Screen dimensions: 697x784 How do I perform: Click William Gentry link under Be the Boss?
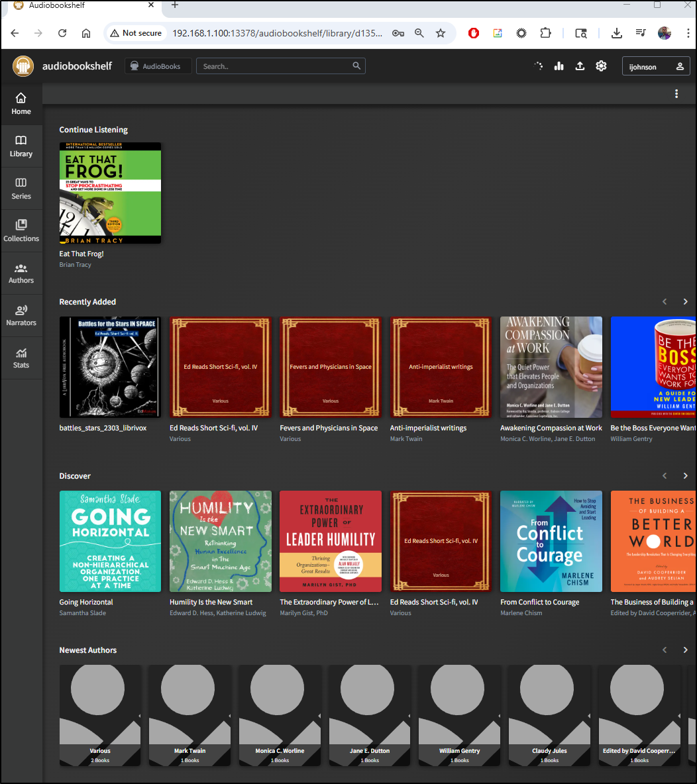pos(631,439)
